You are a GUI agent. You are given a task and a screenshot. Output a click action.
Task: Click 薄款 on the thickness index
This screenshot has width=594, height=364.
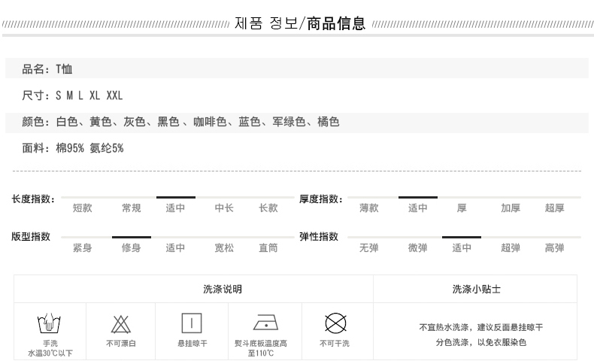point(369,208)
